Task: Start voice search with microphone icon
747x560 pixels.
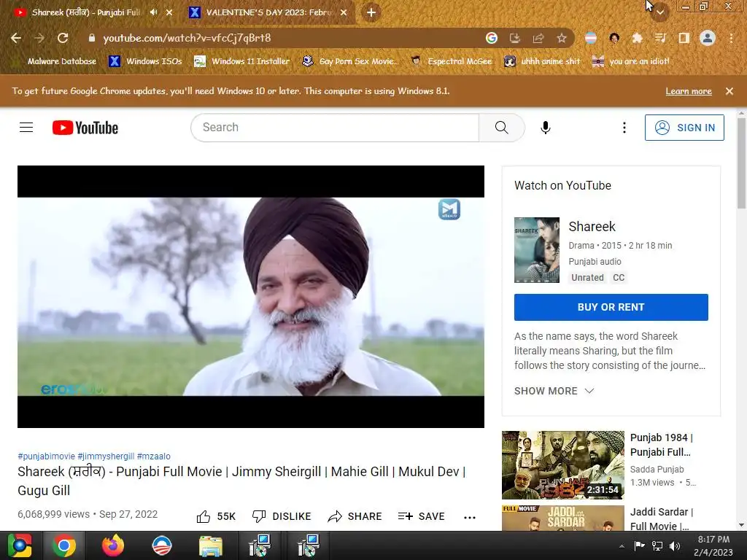Action: tap(546, 128)
